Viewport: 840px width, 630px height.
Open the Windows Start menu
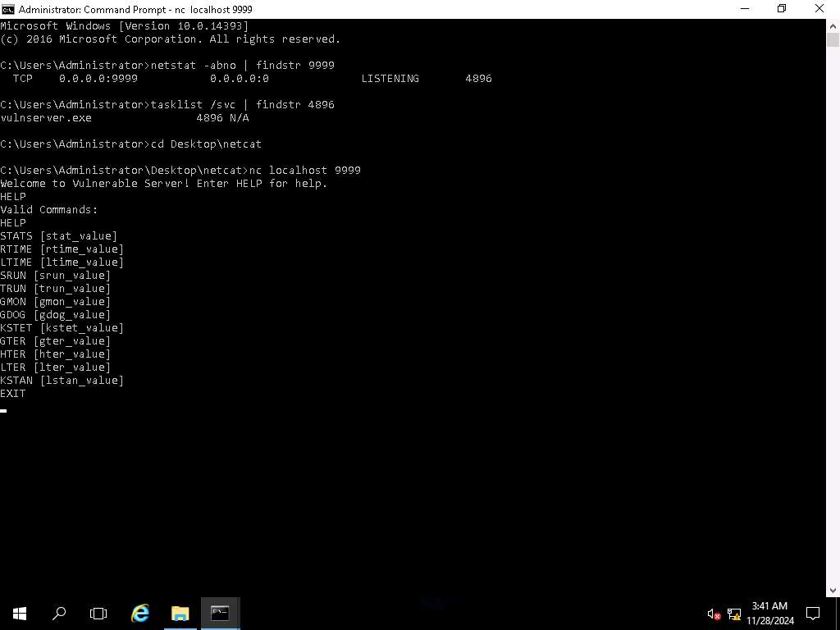20,613
